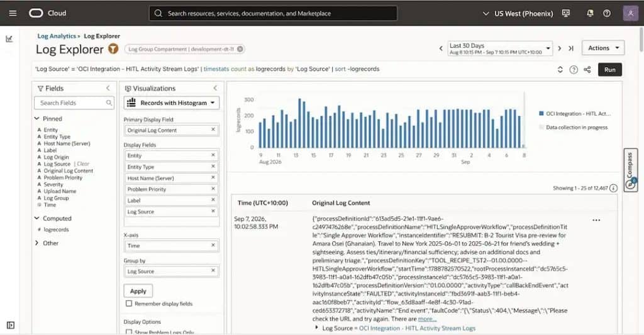Viewport: 644px width, 335px height.
Task: Click the top search resources bar
Action: (x=273, y=13)
